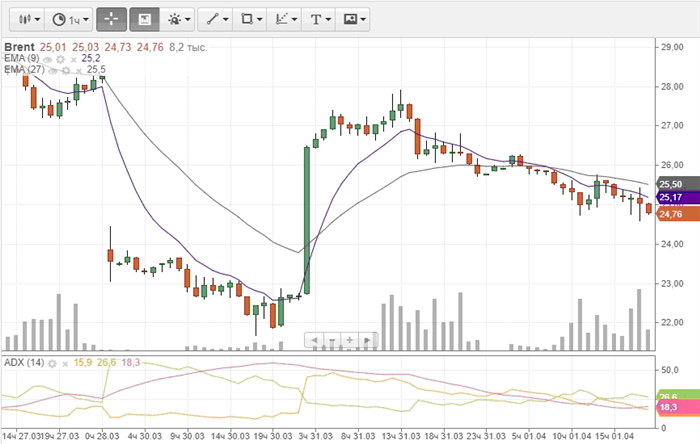Open the line drawing tool dropdown
The height and width of the screenshot is (444, 700).
click(x=216, y=20)
